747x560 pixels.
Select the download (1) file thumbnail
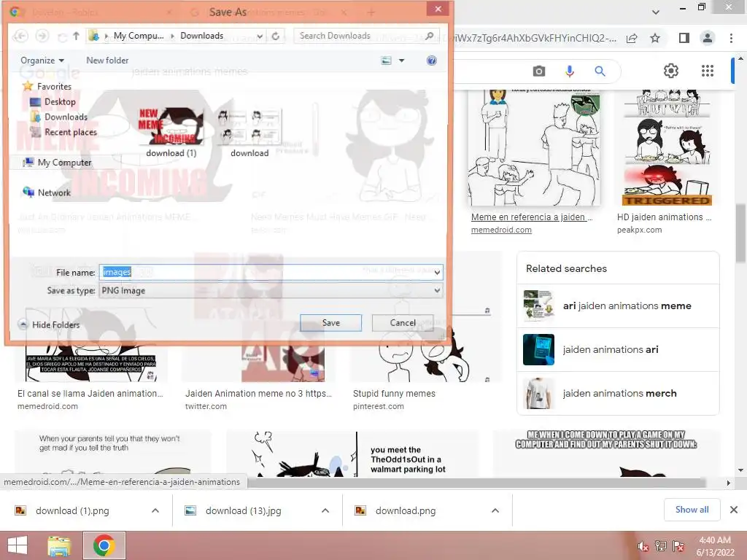pos(171,132)
